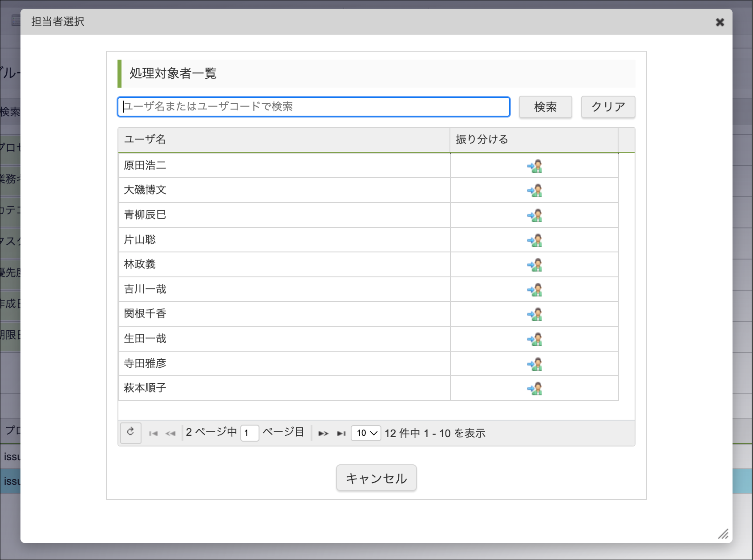Click the 検索 search button

click(545, 107)
